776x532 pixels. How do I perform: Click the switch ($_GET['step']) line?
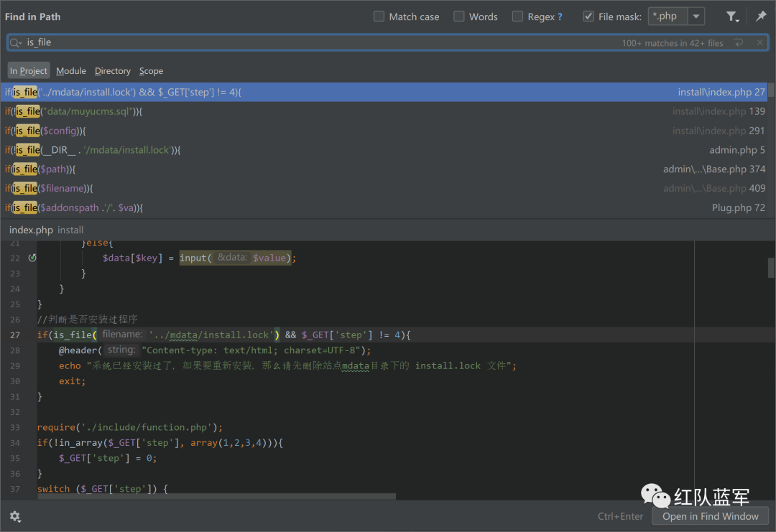tap(103, 488)
